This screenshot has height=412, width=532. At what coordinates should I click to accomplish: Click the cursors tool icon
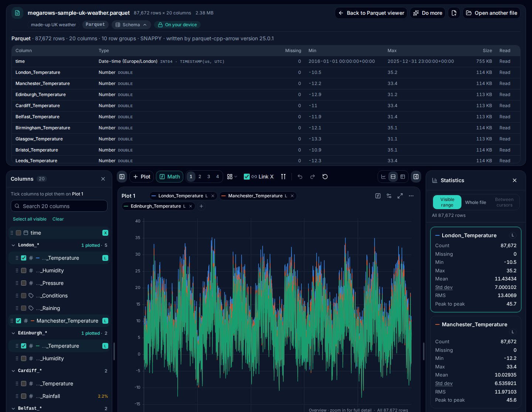point(283,177)
